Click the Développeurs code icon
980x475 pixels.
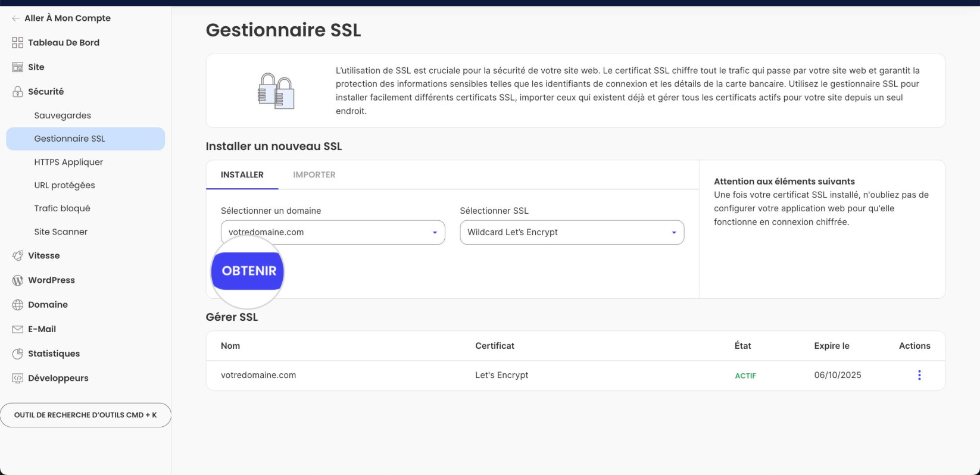coord(18,378)
